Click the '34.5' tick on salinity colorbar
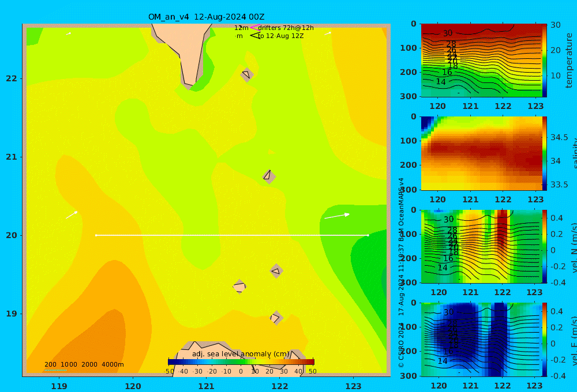This screenshot has height=392, width=577. click(559, 137)
